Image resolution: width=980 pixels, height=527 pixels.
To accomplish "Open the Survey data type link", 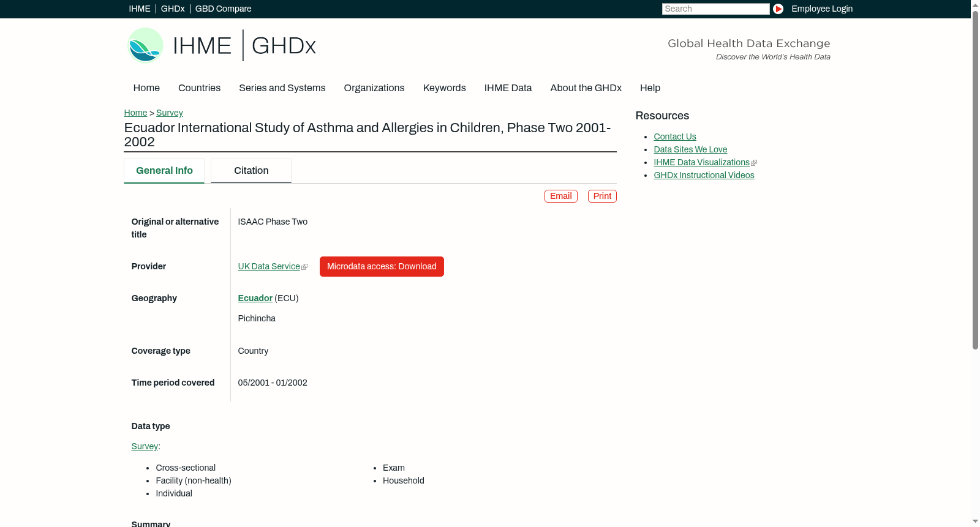I will 145,447.
